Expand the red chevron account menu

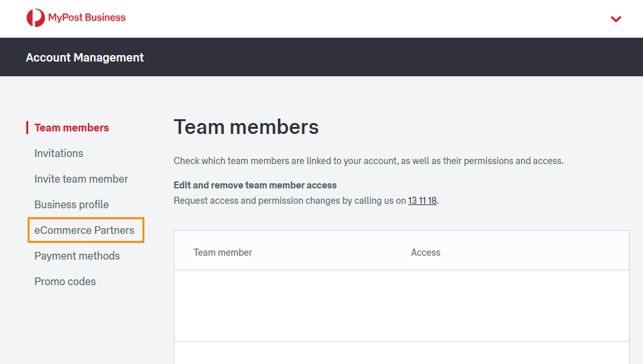tap(615, 19)
